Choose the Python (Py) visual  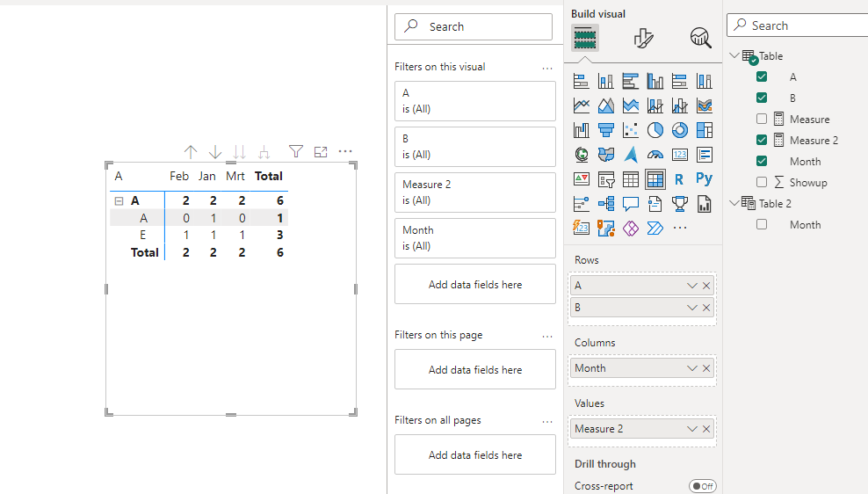point(705,179)
